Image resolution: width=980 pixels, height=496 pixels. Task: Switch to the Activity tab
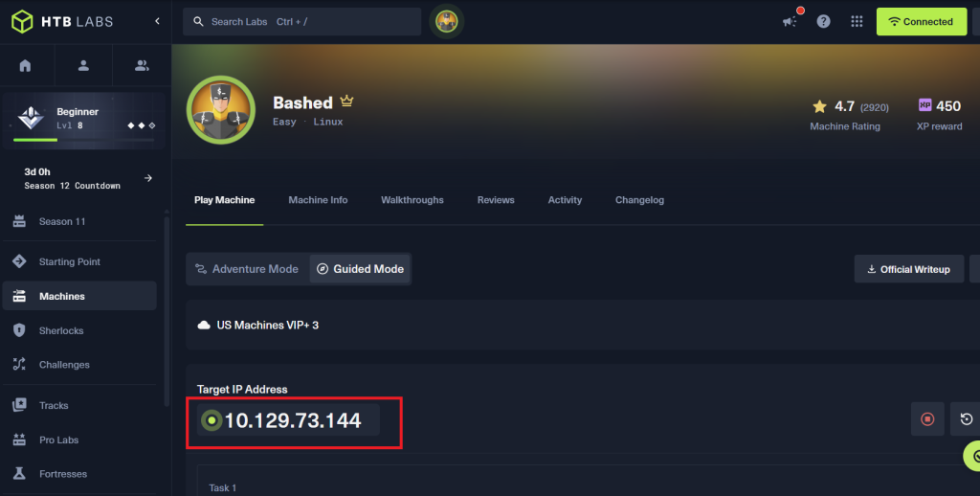click(x=565, y=200)
